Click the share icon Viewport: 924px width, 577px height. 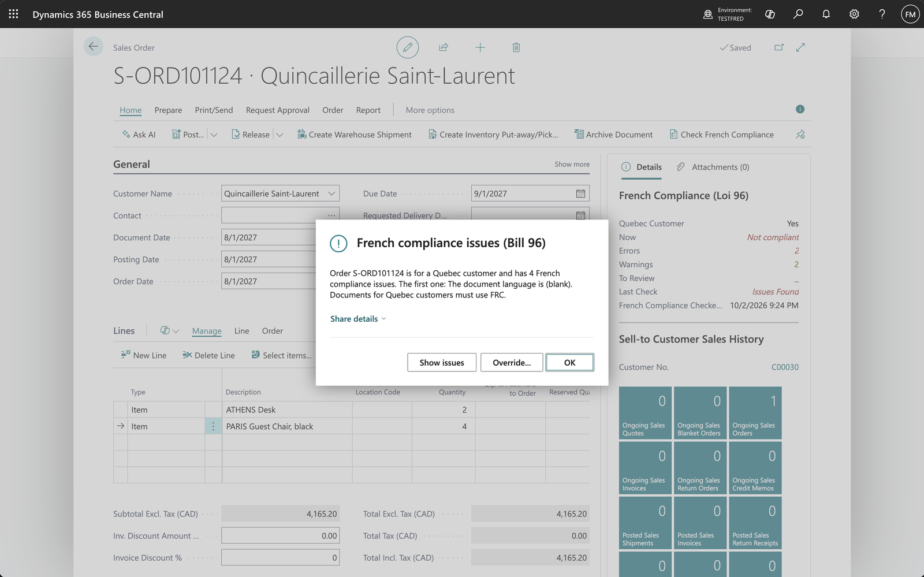(444, 47)
